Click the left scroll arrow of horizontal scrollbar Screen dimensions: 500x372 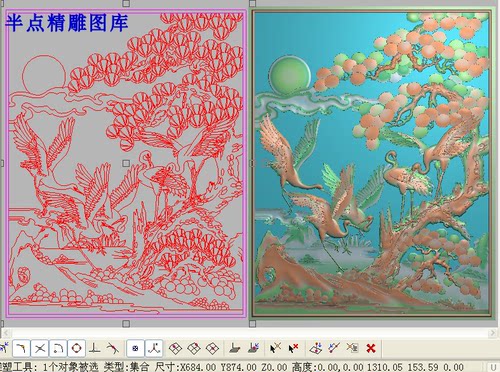(6, 333)
